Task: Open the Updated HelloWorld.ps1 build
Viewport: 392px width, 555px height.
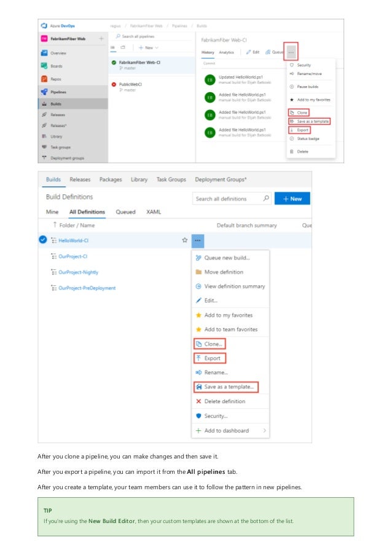Action: pos(241,77)
